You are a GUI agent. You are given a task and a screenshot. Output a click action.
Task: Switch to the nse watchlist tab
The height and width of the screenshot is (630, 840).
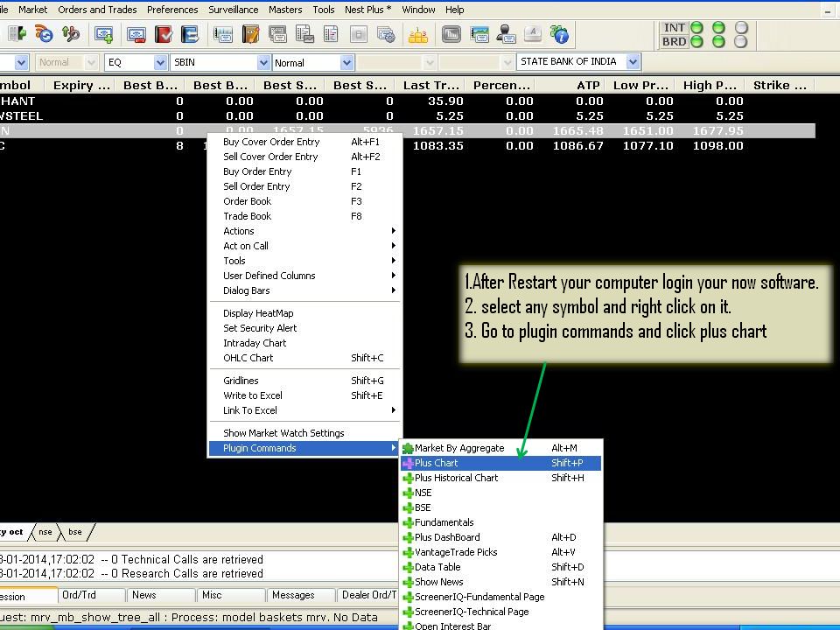click(45, 532)
